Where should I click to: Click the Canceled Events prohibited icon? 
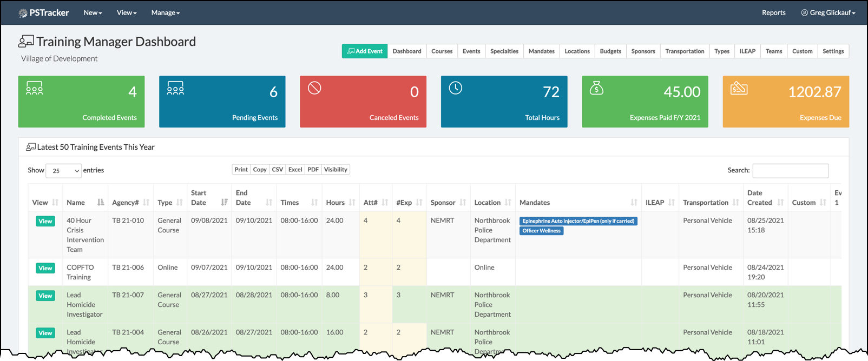314,88
